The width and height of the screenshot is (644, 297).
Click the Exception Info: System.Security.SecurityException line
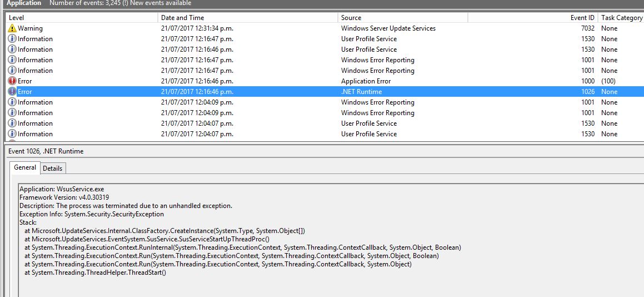pos(92,214)
